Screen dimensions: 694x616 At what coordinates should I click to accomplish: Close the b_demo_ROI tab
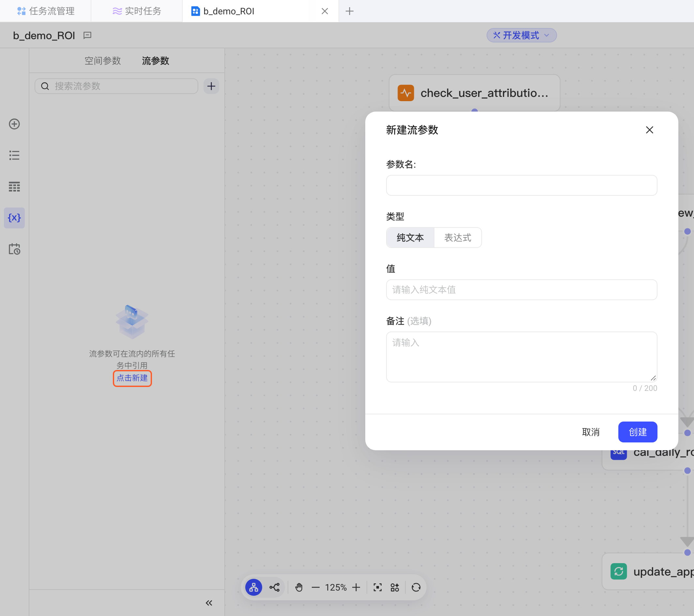(324, 11)
